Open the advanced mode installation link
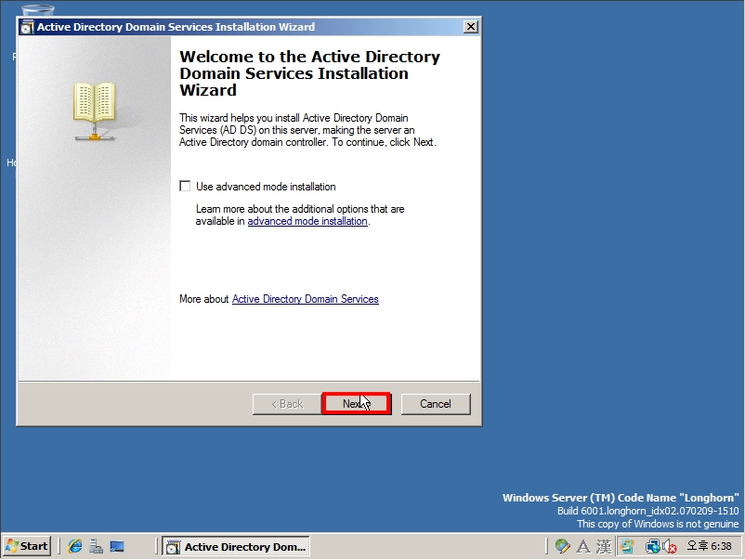This screenshot has width=745, height=560. click(x=307, y=221)
